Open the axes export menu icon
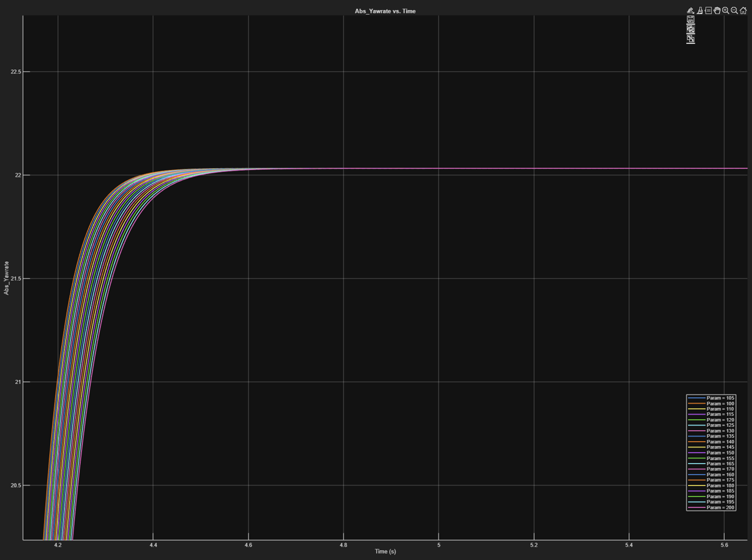Viewport: 752px width, 560px height. 691,11
